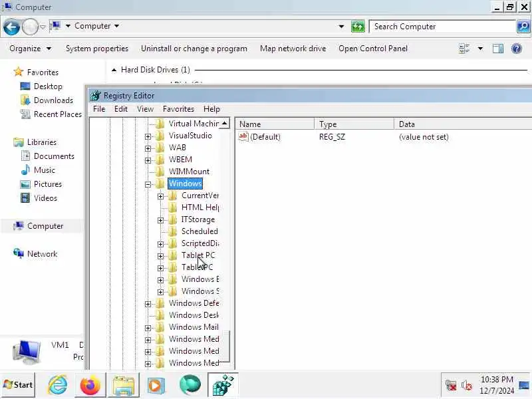
Task: Launch Firefox from the taskbar
Action: click(x=90, y=385)
